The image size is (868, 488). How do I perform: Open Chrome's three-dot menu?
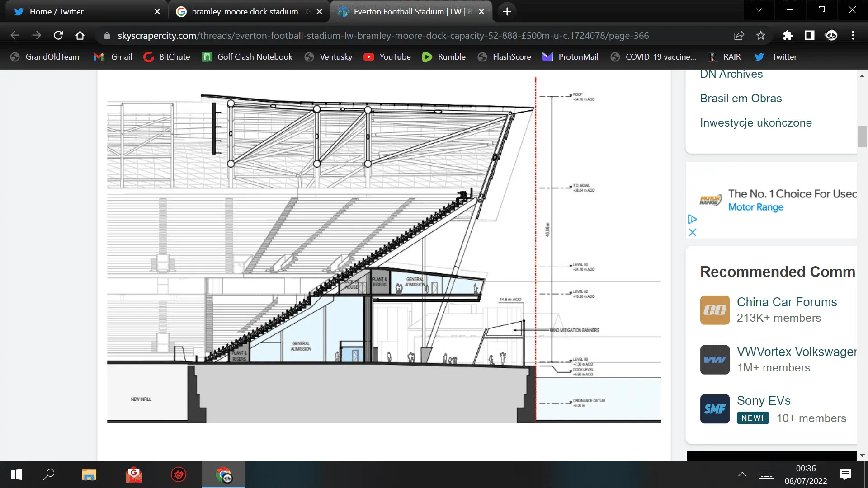853,35
